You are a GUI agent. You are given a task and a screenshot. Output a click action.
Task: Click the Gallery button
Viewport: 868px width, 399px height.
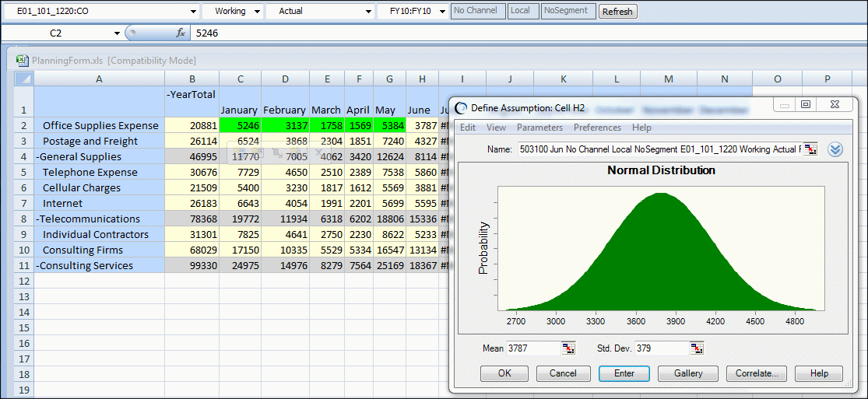point(687,373)
